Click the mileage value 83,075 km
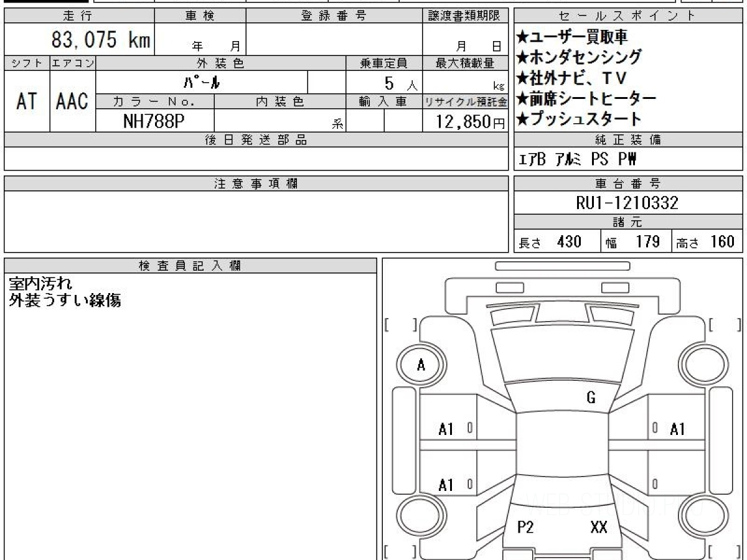 [100, 40]
